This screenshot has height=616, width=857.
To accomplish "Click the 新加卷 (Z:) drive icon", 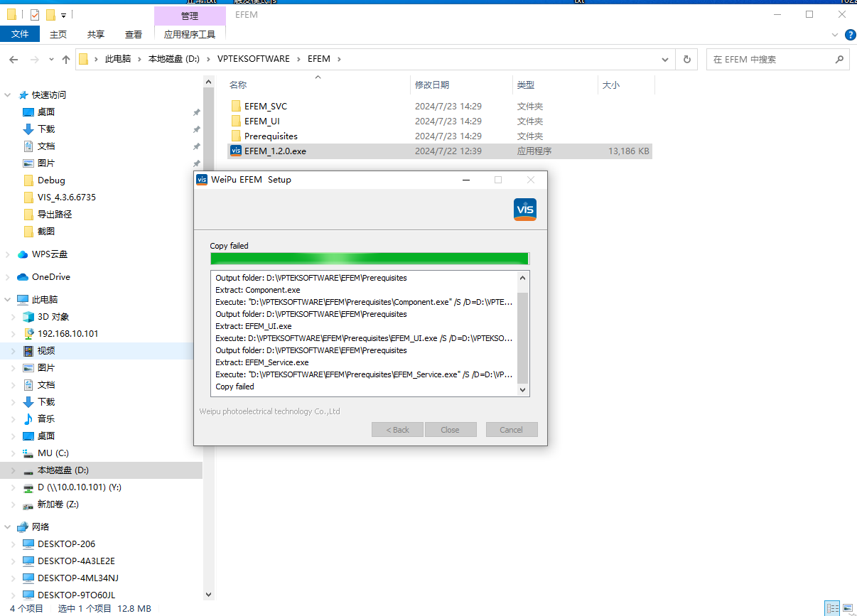I will pyautogui.click(x=28, y=504).
